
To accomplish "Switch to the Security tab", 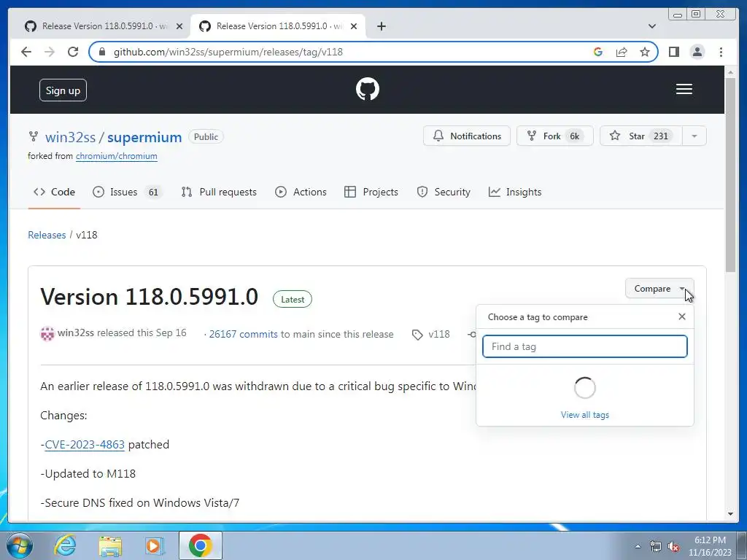I will [443, 192].
